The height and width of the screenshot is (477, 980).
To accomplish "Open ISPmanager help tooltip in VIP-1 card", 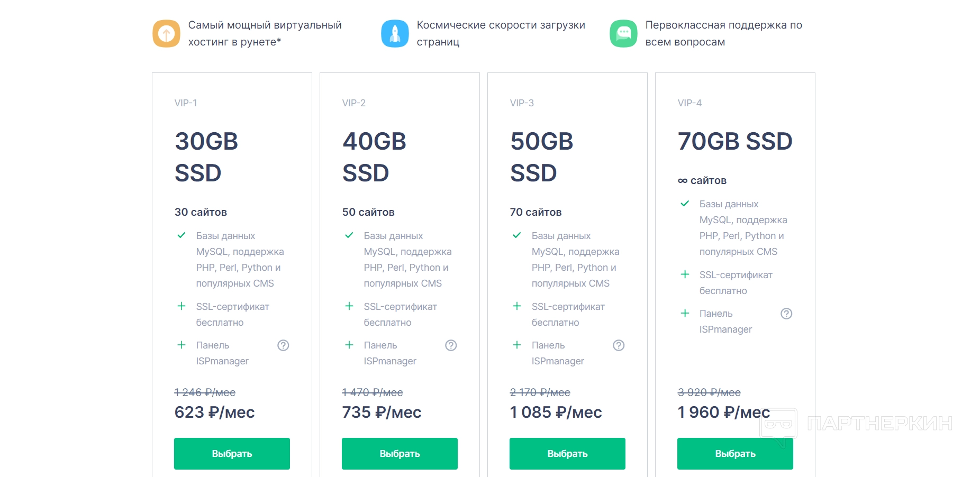I will point(283,345).
